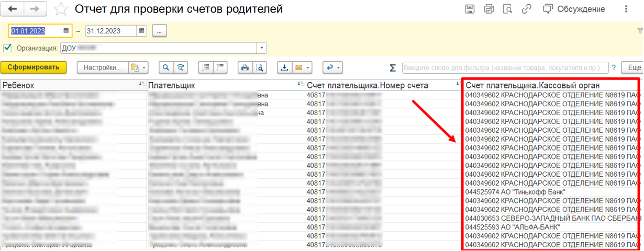Add report to favorites with star icon
Viewport: 644px width, 251px height.
point(61,9)
